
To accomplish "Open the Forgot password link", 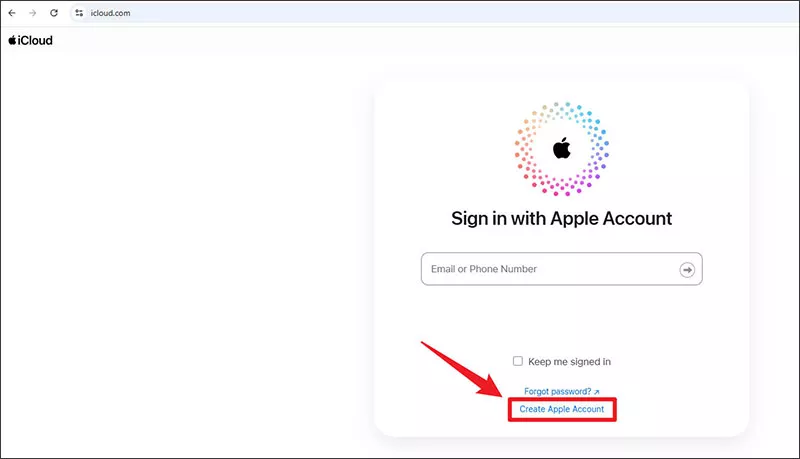I will pyautogui.click(x=557, y=391).
